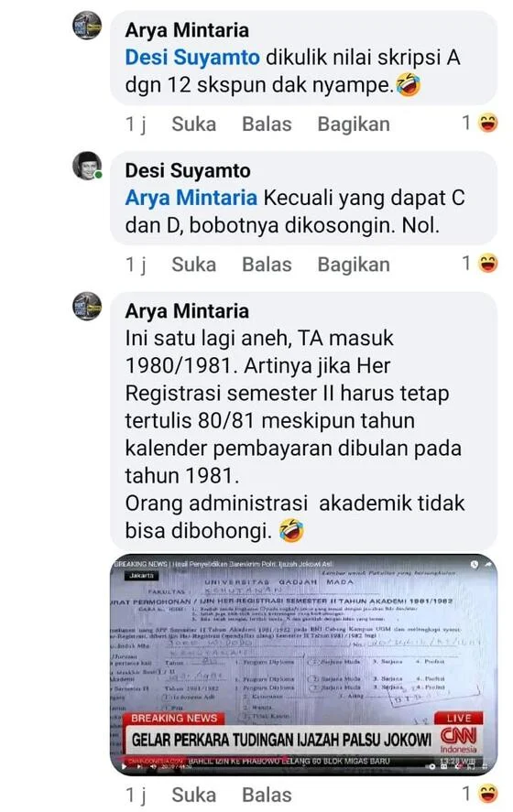Open mentioned Desi Suyamto link in first comment
The image size is (513, 812).
[192, 58]
